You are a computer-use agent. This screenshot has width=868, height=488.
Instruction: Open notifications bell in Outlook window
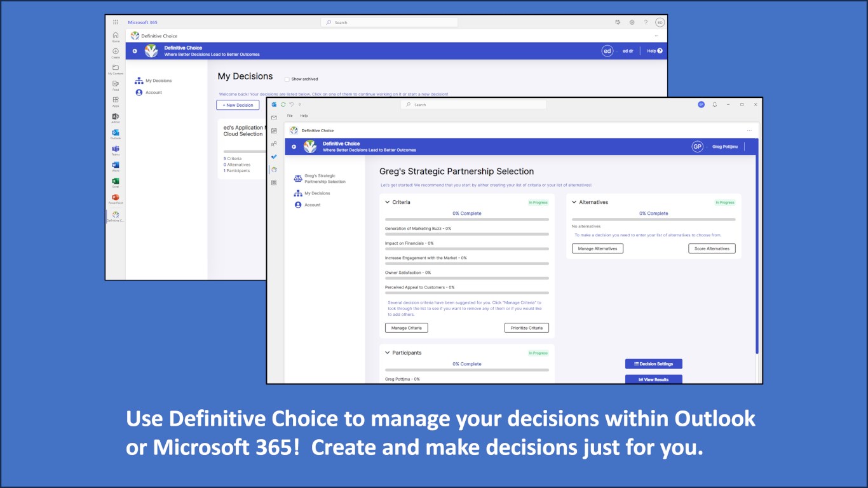click(x=715, y=104)
